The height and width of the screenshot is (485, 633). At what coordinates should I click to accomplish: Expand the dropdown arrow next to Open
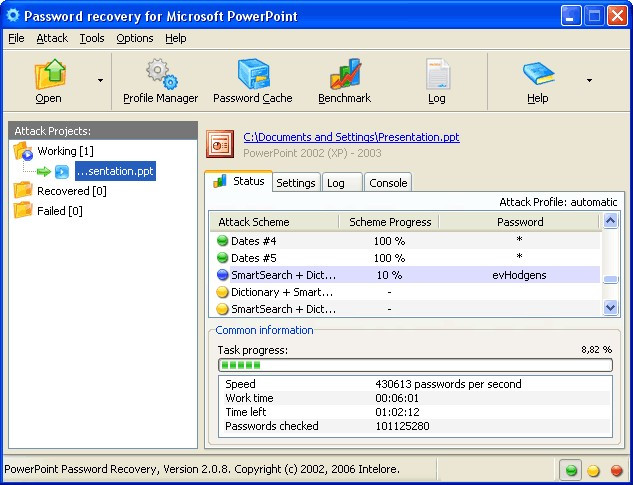(101, 80)
